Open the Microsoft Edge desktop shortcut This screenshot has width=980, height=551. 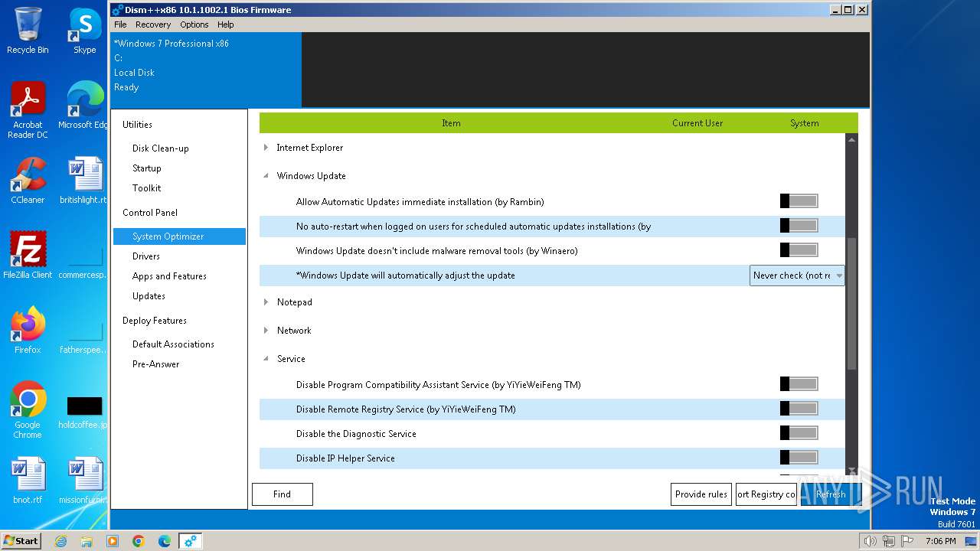(85, 106)
